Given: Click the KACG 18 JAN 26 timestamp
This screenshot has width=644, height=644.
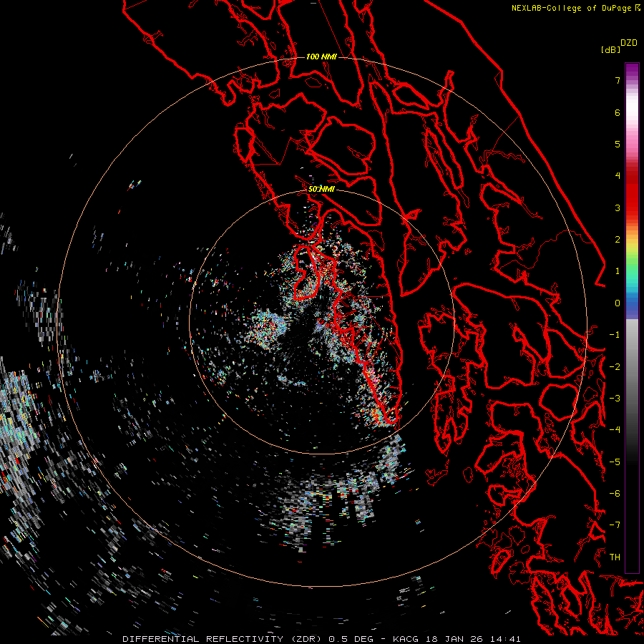Looking at the screenshot, I should pos(457,639).
